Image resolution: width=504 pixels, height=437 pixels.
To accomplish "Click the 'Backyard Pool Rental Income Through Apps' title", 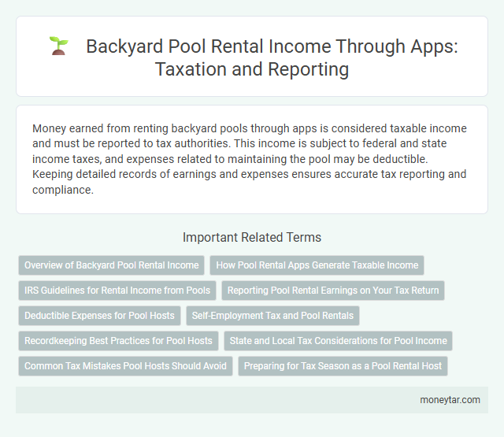I will click(x=272, y=57).
